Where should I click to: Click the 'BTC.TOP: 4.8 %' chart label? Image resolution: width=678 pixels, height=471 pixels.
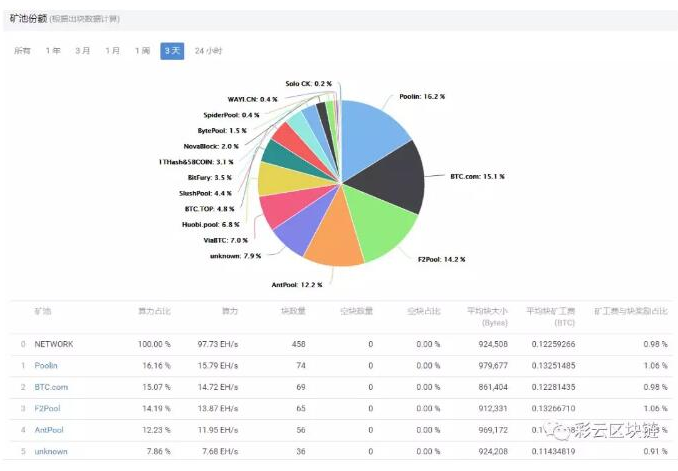(209, 209)
